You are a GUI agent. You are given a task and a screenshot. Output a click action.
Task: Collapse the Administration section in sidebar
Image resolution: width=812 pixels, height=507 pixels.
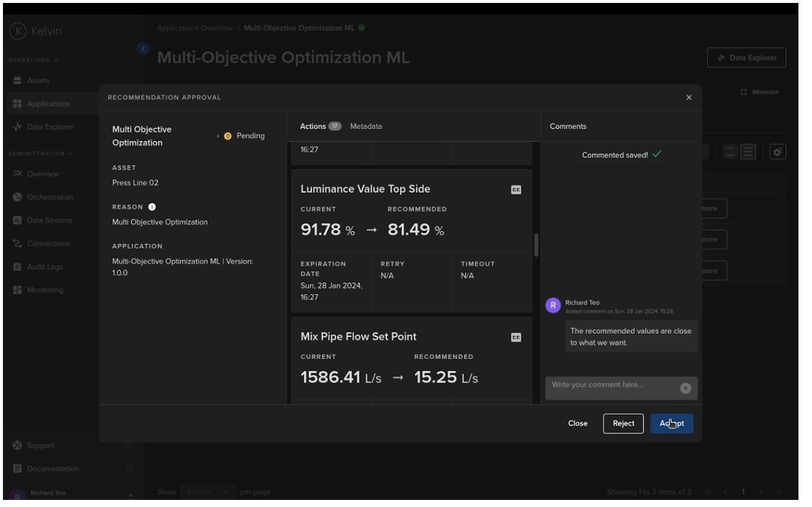pos(40,154)
